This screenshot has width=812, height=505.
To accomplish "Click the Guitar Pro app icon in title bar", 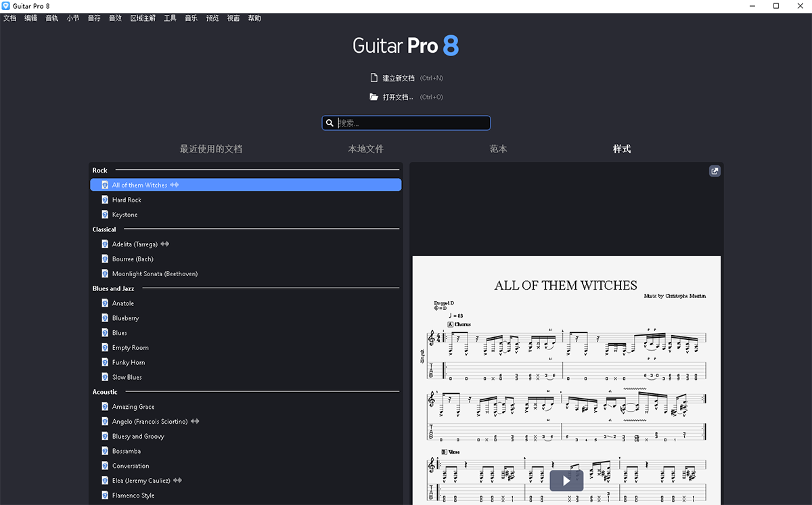I will click(6, 6).
